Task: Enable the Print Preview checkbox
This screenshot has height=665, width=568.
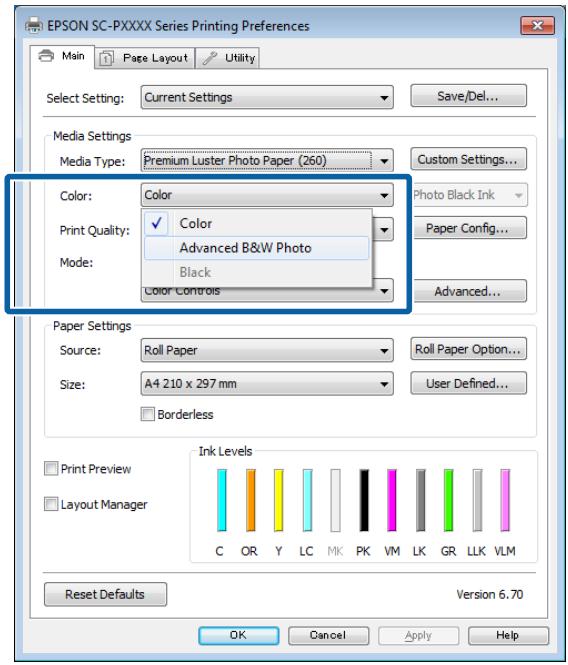Action: (51, 469)
